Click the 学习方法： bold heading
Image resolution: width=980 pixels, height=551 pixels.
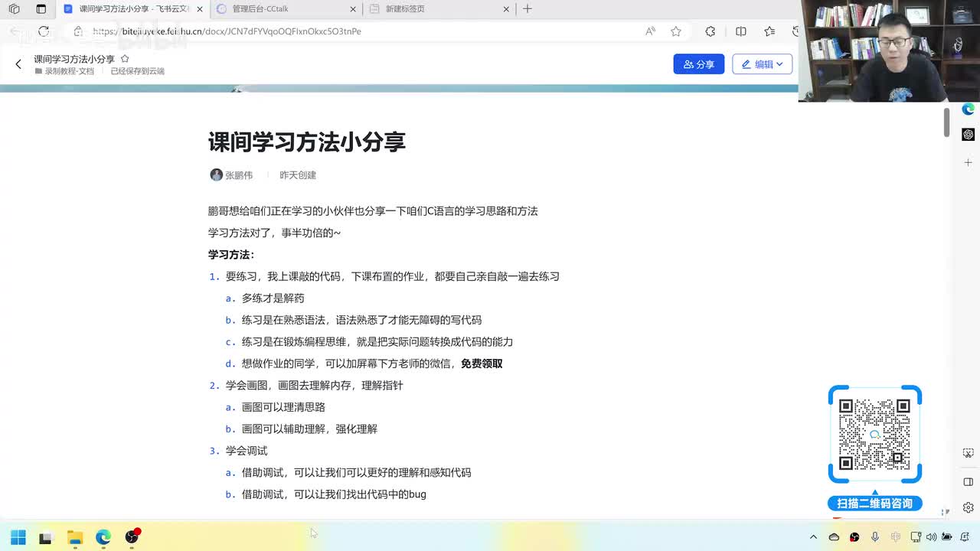click(x=231, y=255)
